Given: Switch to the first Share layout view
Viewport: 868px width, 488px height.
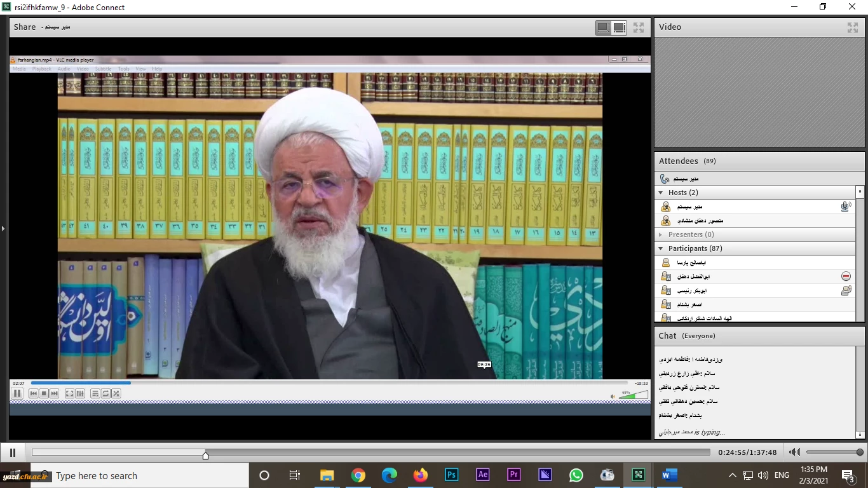Looking at the screenshot, I should (x=602, y=27).
